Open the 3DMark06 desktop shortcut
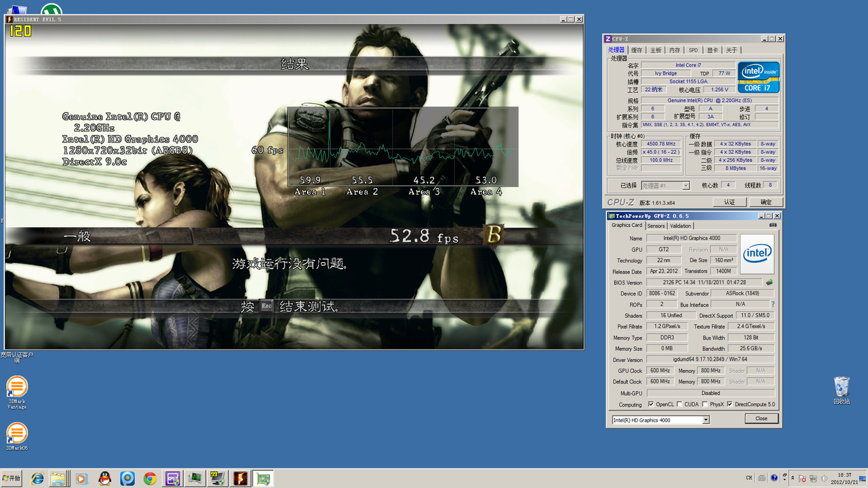The height and width of the screenshot is (488, 868). [x=17, y=436]
